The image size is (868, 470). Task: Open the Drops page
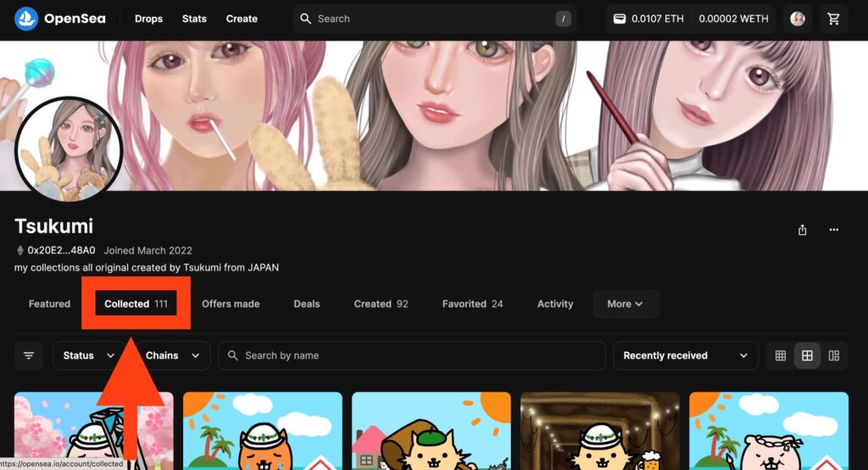pyautogui.click(x=148, y=19)
